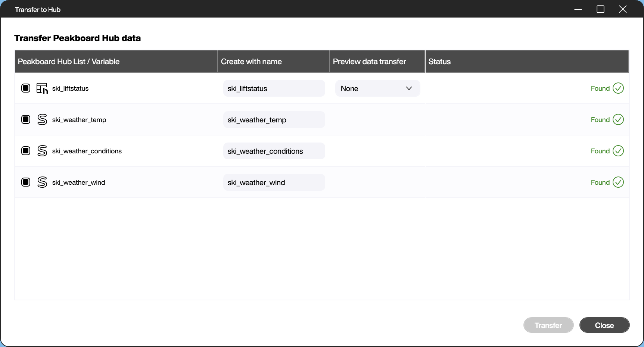644x347 pixels.
Task: Click the green checkmark icon in ski_weather_conditions row
Action: (x=618, y=151)
